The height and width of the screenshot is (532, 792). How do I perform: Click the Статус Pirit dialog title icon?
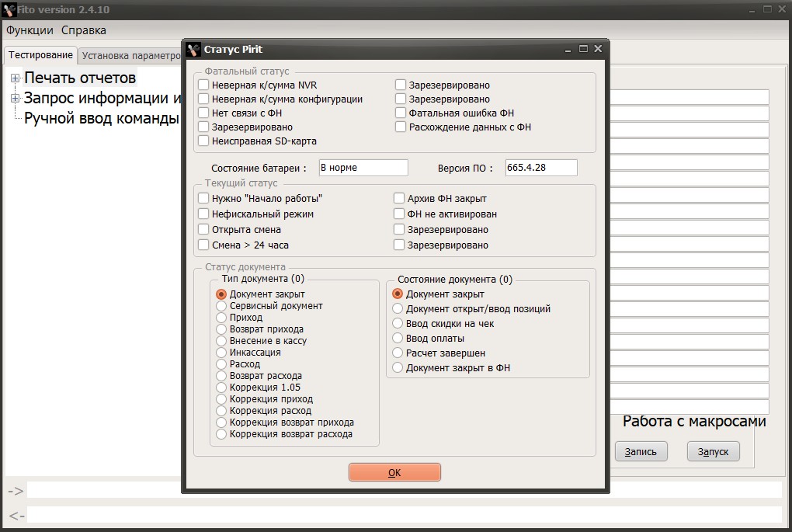193,49
